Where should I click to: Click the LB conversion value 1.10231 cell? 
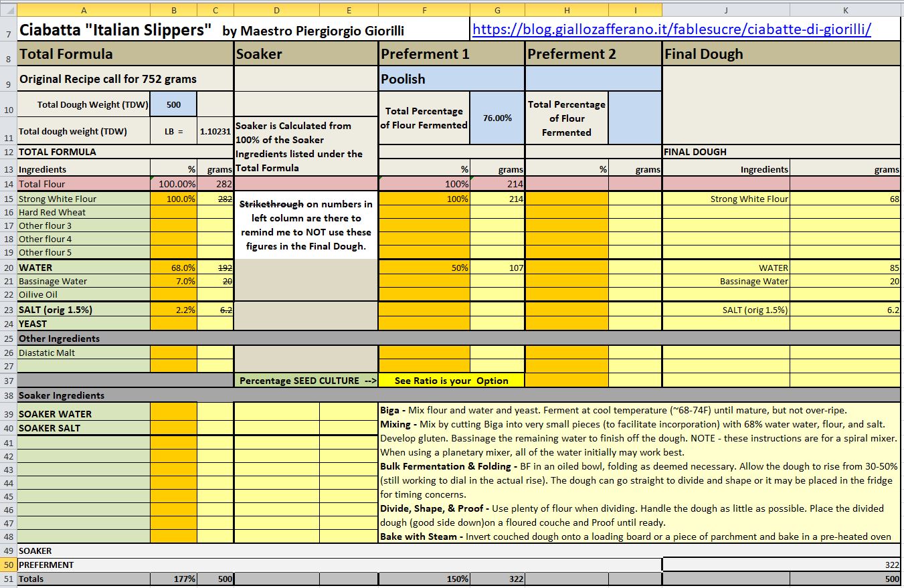[x=215, y=132]
